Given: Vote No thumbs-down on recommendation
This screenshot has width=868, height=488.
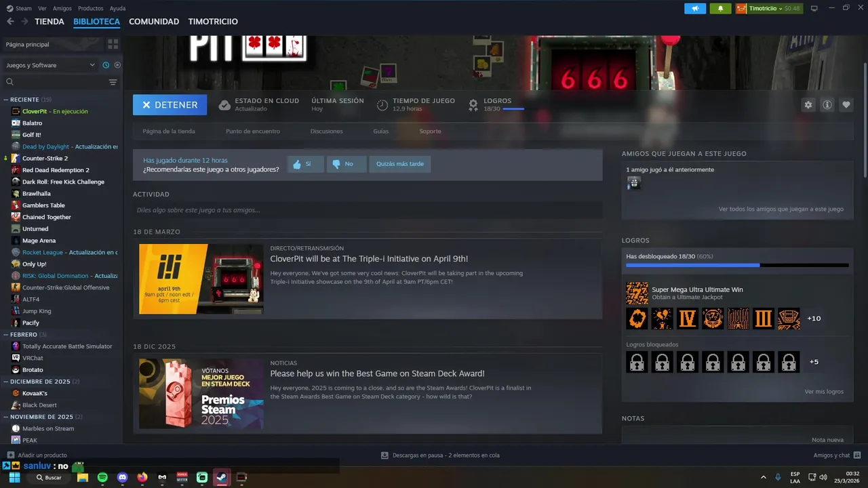Looking at the screenshot, I should pos(346,164).
